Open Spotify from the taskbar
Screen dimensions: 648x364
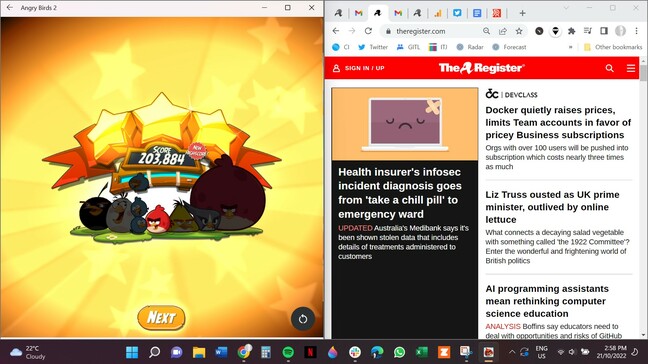(288, 352)
